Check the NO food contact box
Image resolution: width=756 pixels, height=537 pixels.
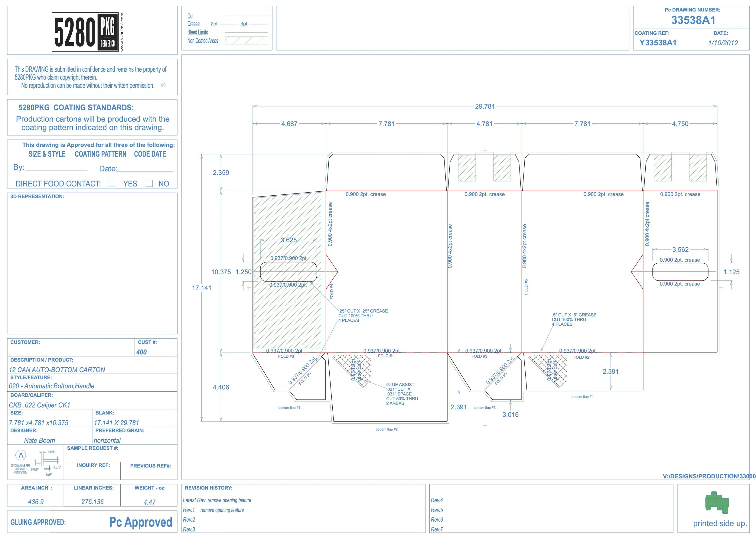click(149, 183)
